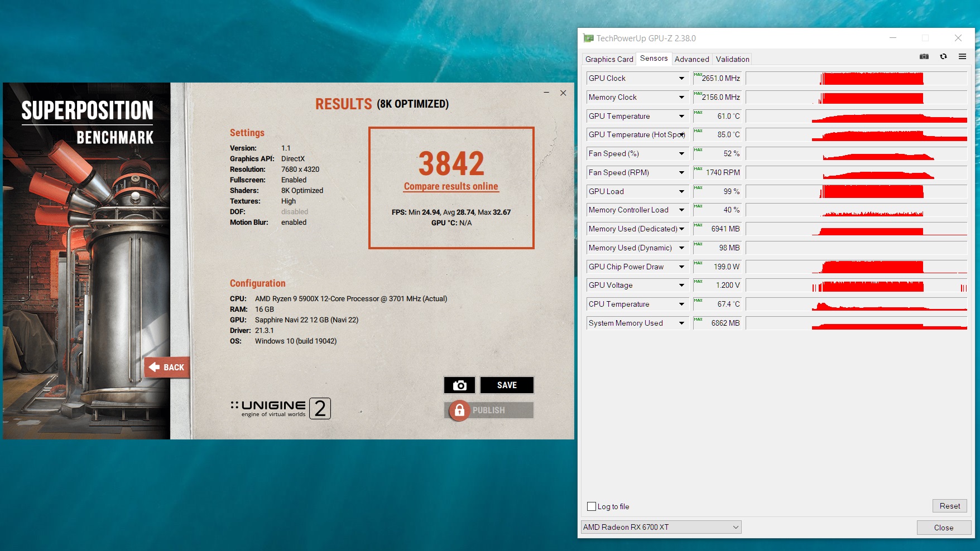
Task: Click the AMD Ryzen 9 5900X CPU text
Action: pos(351,298)
